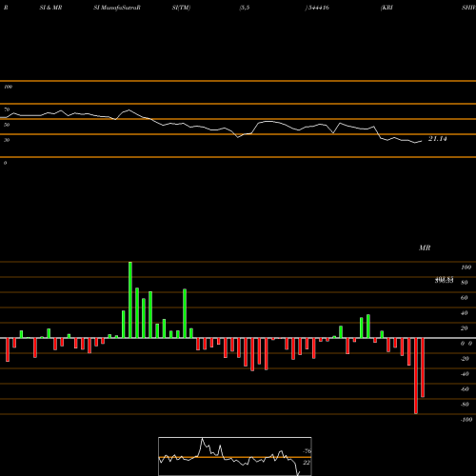Image resolution: width=476 pixels, height=476 pixels.
Task: Click the "22" value in the mini chart
Action: click(307, 463)
